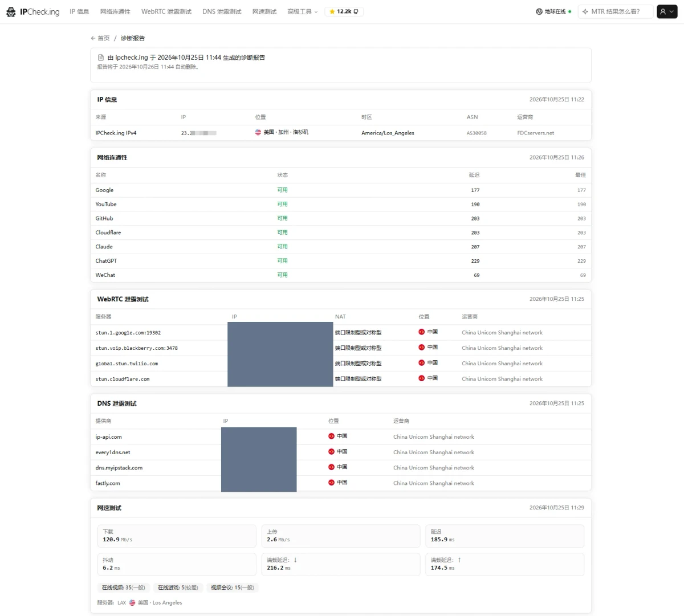Click the YouTube row name
This screenshot has height=616, width=684.
[x=106, y=204]
